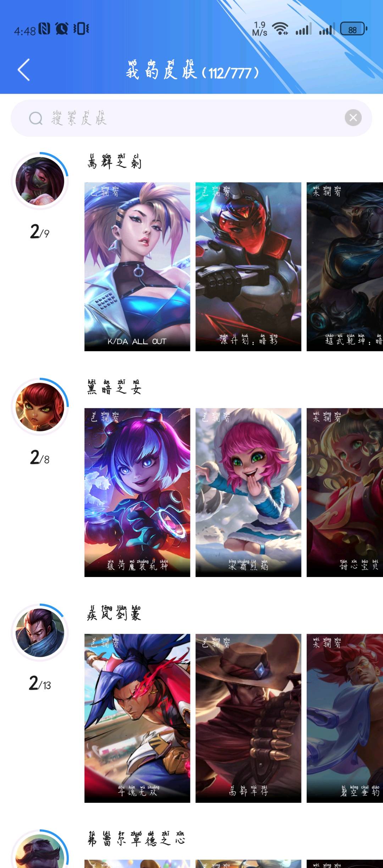Open the unowned 超武乾坤 skin card

pos(345,267)
